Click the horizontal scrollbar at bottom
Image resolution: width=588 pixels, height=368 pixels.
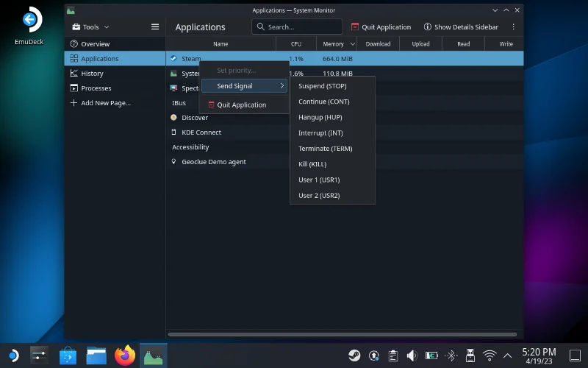(x=342, y=334)
